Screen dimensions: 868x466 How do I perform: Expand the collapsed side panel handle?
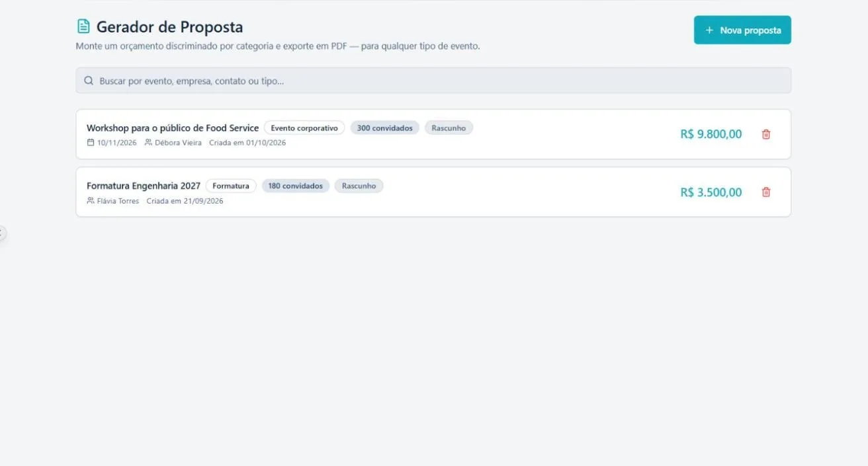[x=2, y=233]
